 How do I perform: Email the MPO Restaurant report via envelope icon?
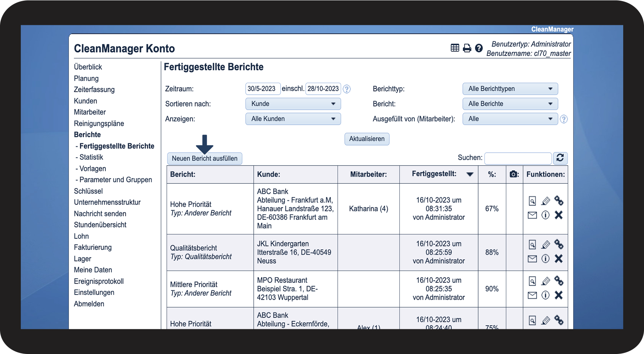pos(532,295)
